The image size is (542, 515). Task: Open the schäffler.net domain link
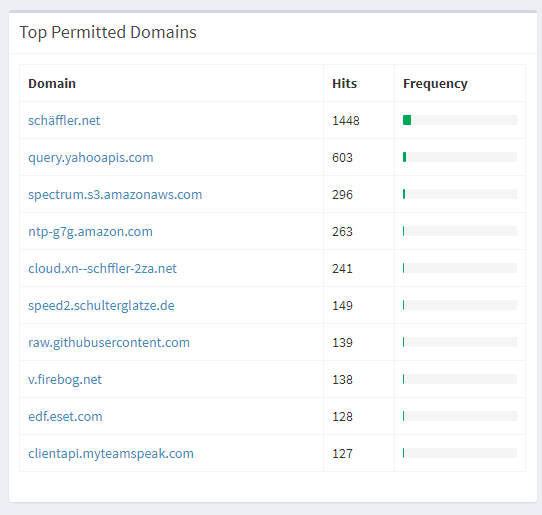pos(64,121)
